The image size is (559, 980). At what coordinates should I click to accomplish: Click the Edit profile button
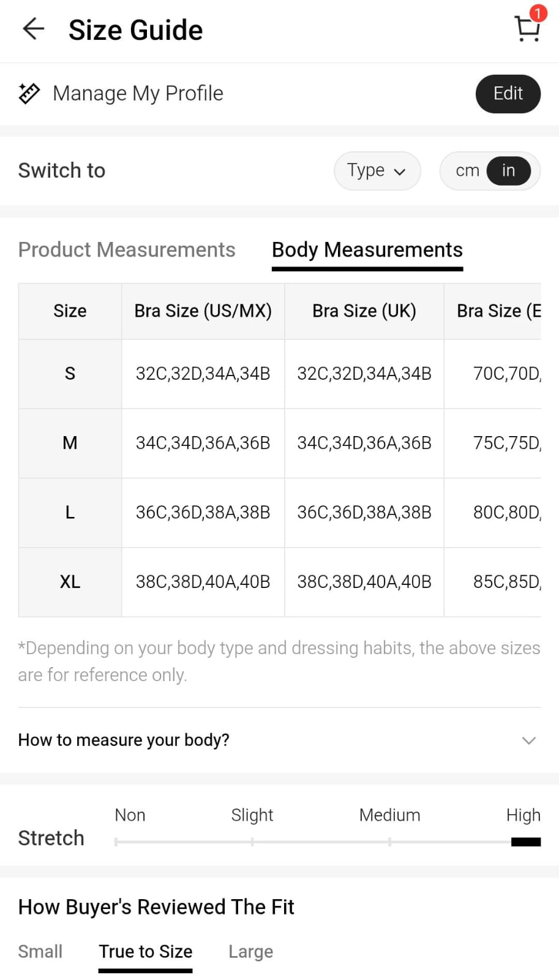click(508, 94)
